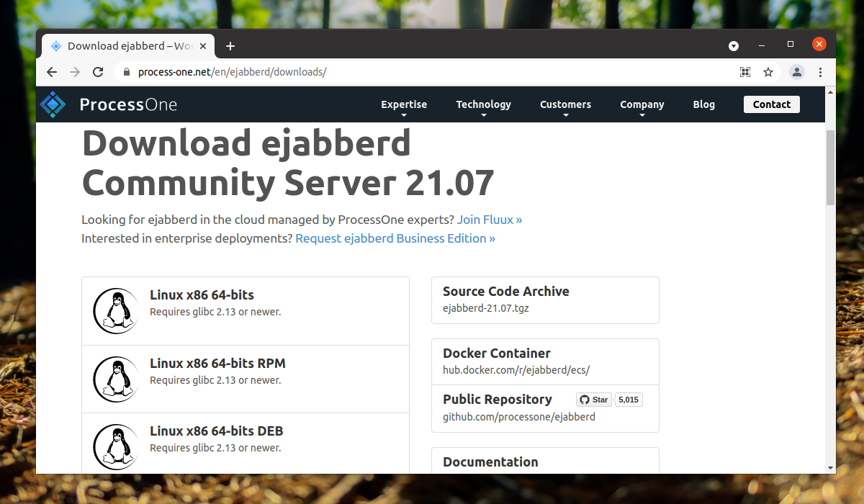Expand the Customers navigation menu

click(565, 105)
